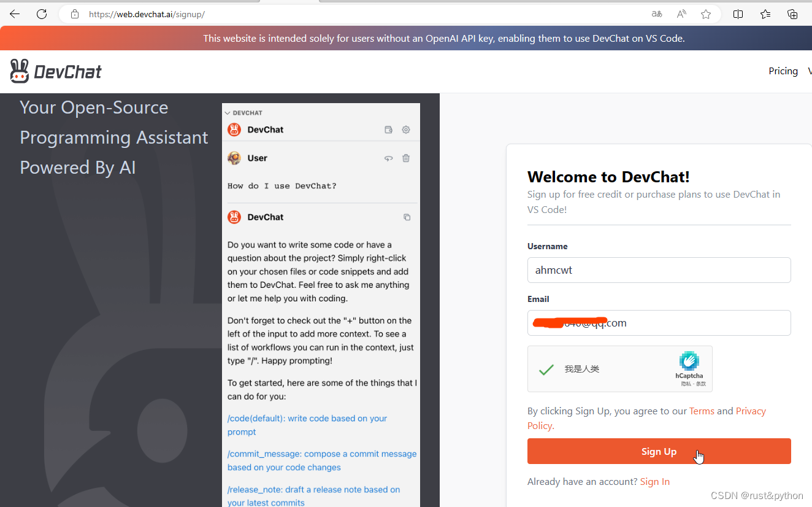Click the OpenAI API key banner notice
This screenshot has width=812, height=507.
tap(444, 38)
